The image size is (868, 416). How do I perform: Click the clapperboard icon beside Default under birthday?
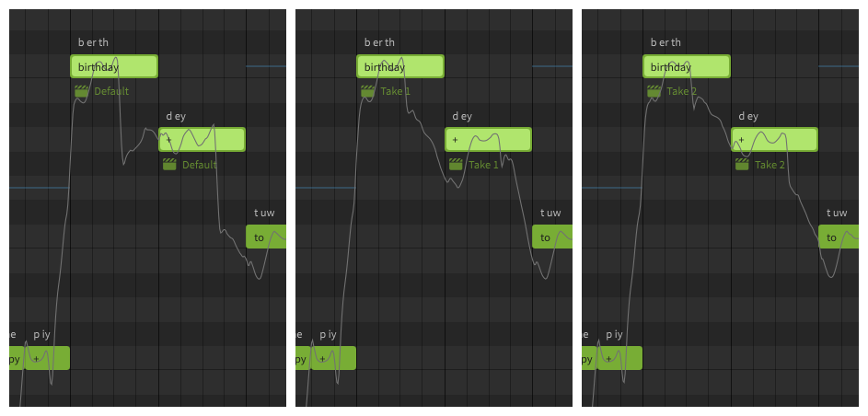coord(81,91)
